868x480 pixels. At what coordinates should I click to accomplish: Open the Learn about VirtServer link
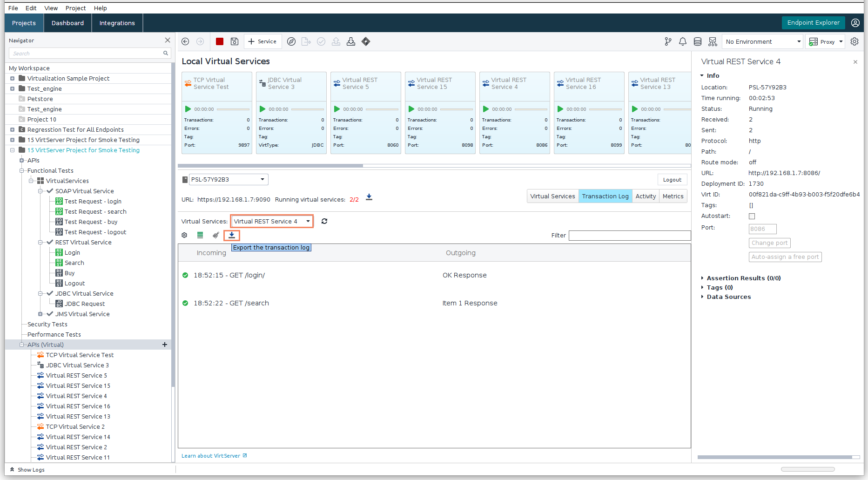click(x=211, y=456)
